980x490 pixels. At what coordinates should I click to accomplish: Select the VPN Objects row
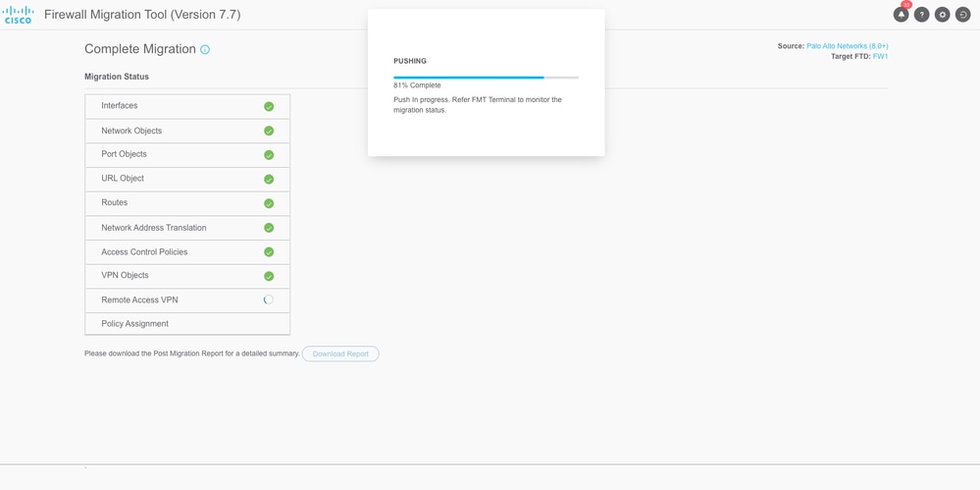click(x=187, y=276)
